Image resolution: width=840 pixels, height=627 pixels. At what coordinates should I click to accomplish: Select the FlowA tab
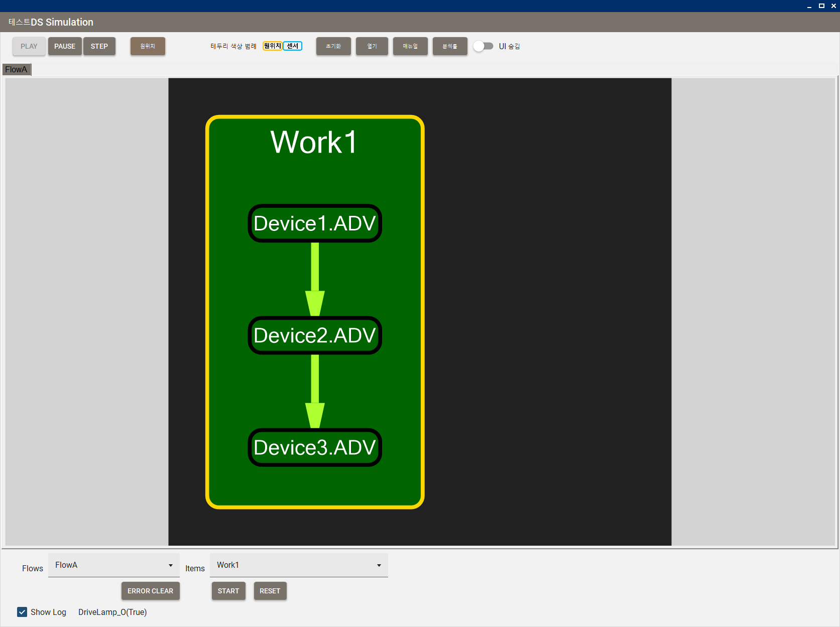pos(17,69)
